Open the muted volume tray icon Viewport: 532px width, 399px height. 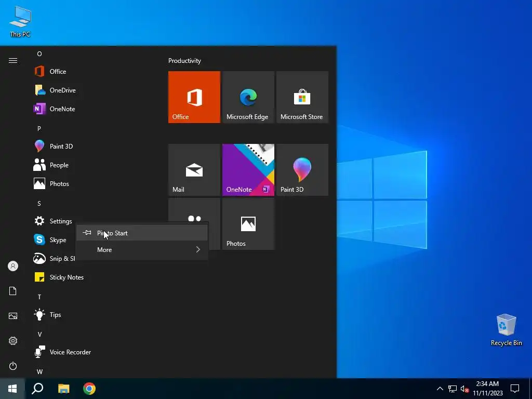pos(464,389)
